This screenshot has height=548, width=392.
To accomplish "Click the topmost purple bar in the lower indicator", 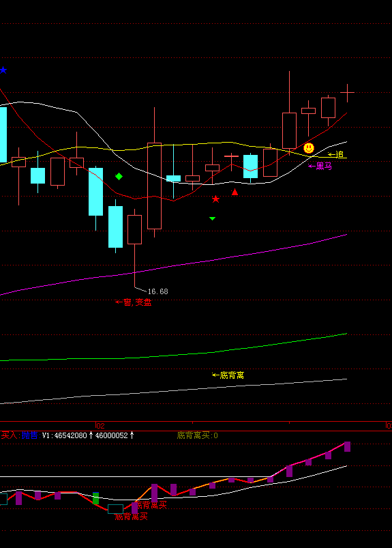I will 347,446.
